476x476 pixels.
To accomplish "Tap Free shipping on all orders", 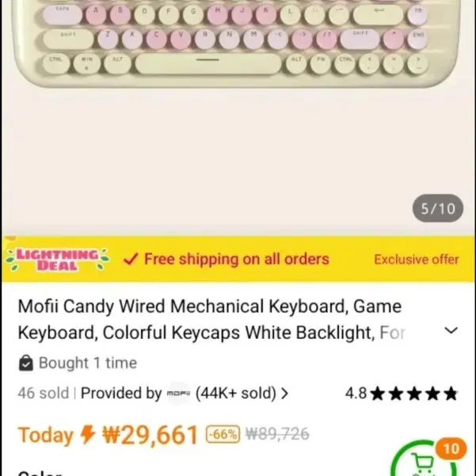I will tap(237, 259).
